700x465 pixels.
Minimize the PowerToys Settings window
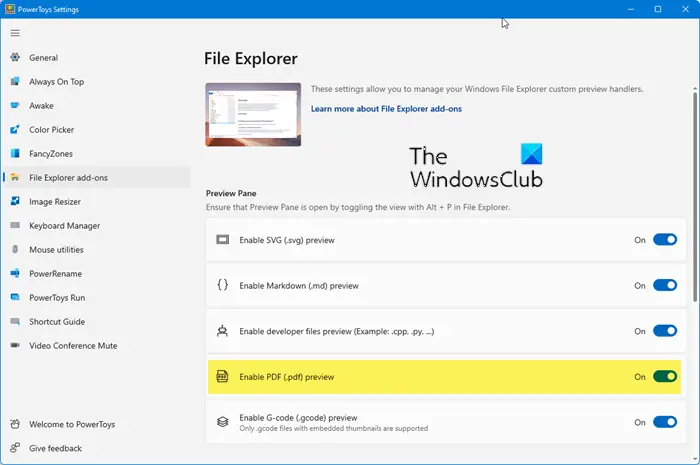click(x=630, y=9)
